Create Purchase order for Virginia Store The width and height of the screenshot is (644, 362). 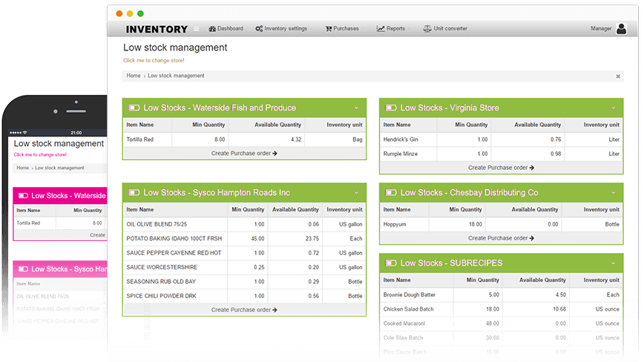[501, 168]
